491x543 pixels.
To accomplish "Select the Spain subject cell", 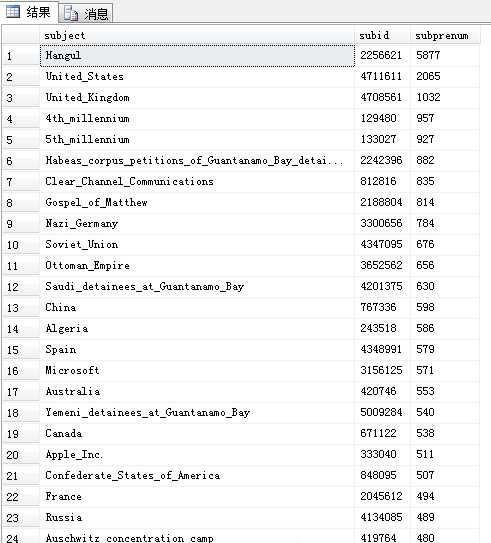I will (x=197, y=350).
